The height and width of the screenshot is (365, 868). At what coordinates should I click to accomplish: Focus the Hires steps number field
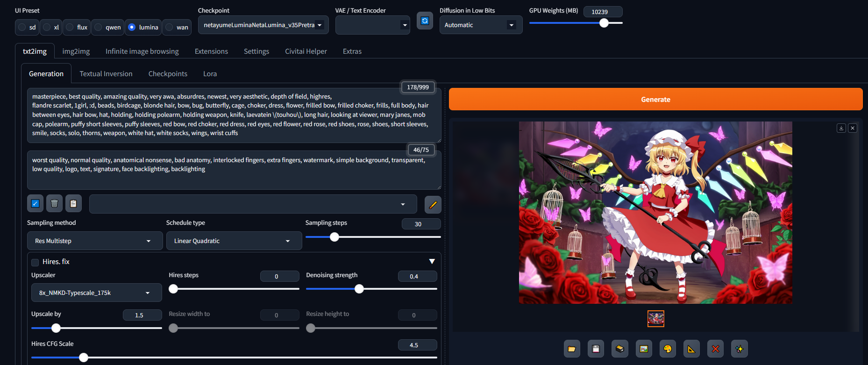click(x=280, y=276)
